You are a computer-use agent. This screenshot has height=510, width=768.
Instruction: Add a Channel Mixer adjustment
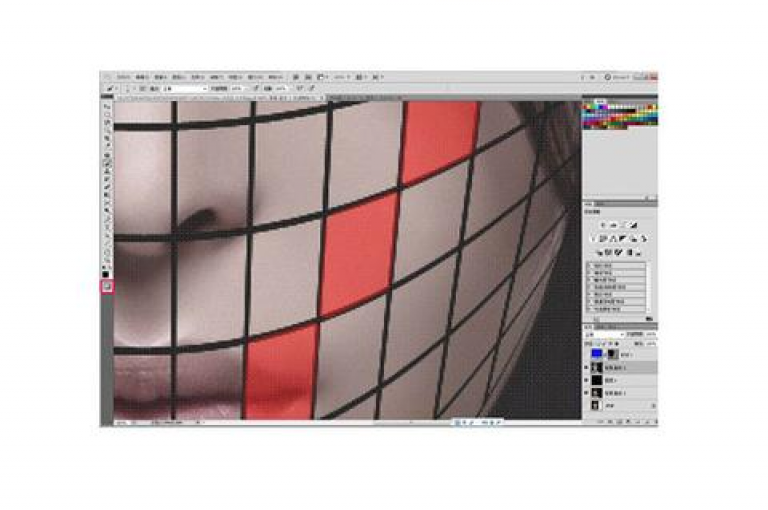[644, 238]
